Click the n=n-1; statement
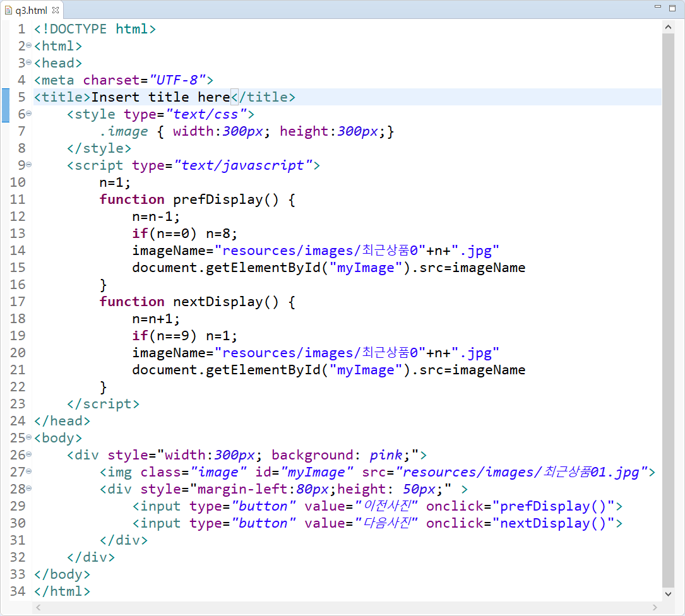The image size is (685, 616). (156, 216)
